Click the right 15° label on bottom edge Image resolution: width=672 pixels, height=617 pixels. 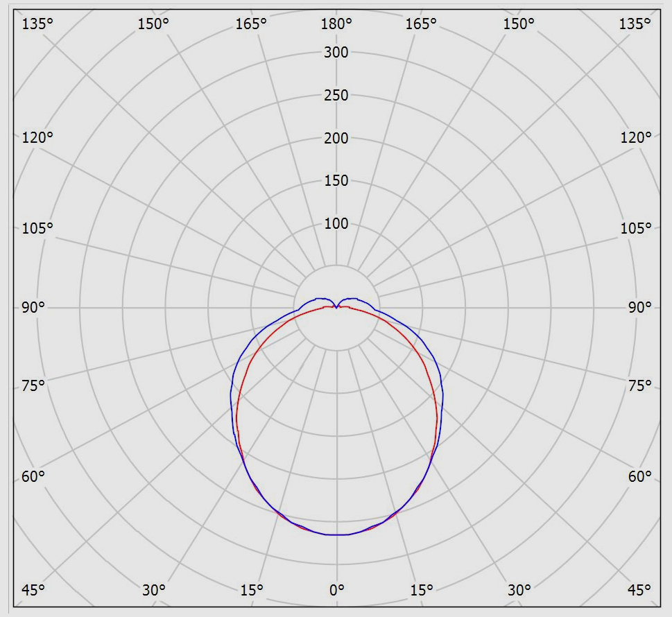click(x=422, y=590)
